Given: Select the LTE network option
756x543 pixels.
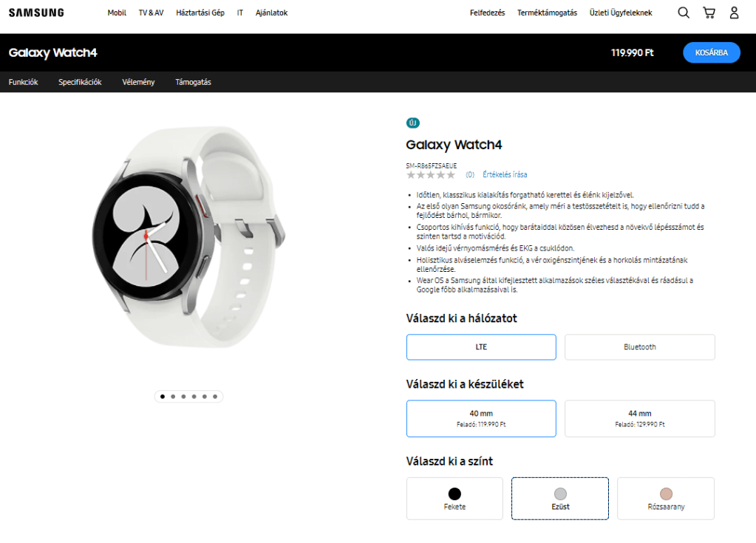Looking at the screenshot, I should coord(481,347).
